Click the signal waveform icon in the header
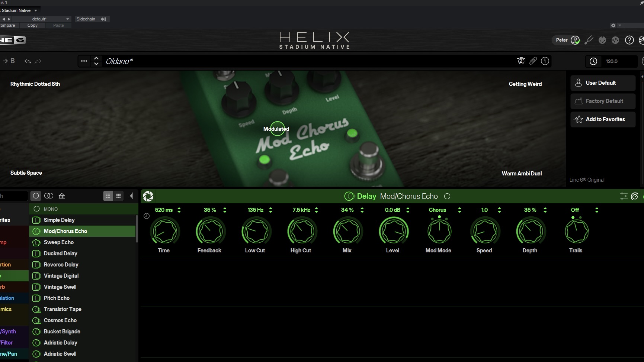This screenshot has height=362, width=644. tap(615, 40)
